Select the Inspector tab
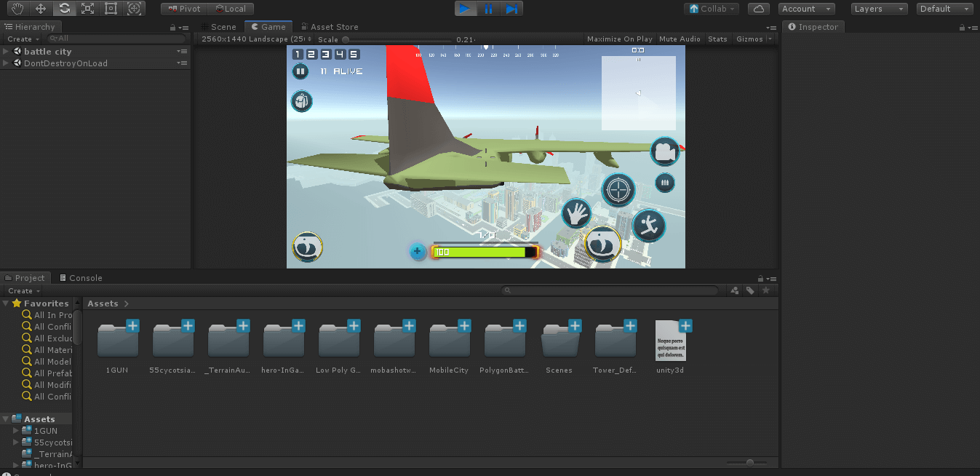Screen dimensions: 980x476 813,27
